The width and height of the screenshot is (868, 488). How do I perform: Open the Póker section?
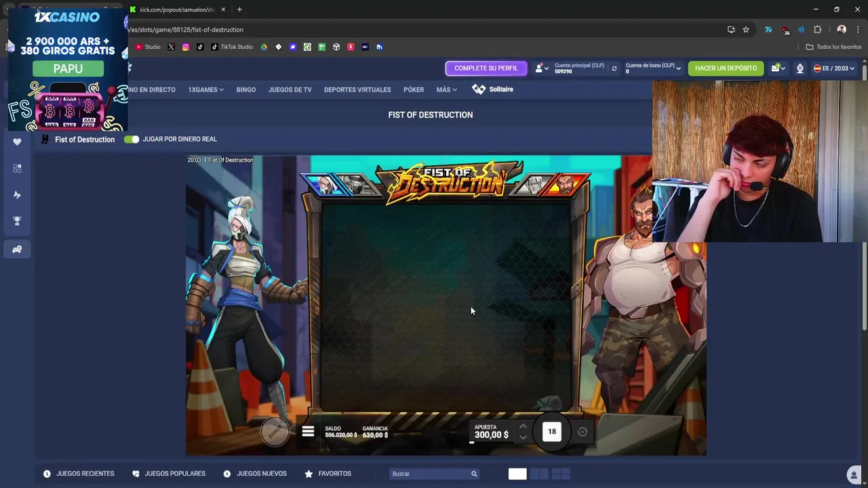[414, 89]
